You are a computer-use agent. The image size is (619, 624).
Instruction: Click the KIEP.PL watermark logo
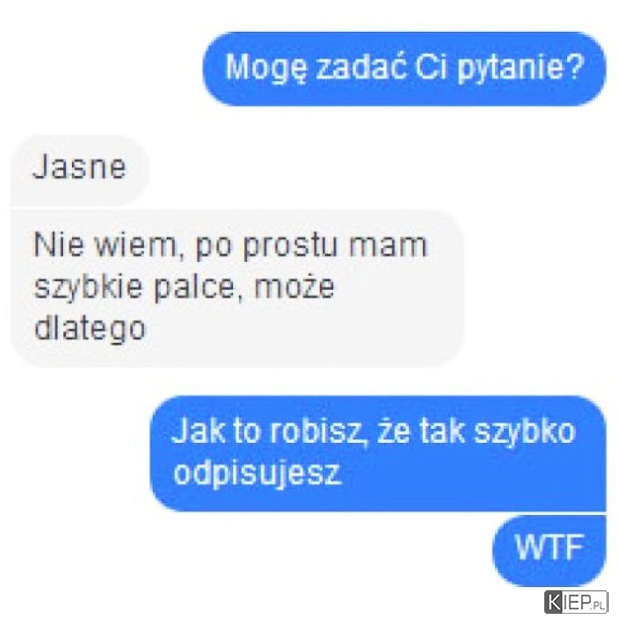pyautogui.click(x=576, y=603)
